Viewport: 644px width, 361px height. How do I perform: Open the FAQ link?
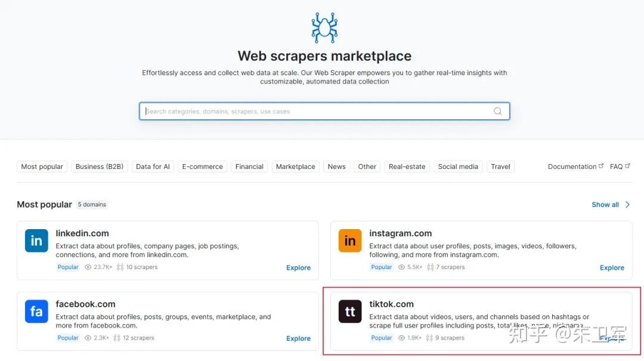point(616,166)
